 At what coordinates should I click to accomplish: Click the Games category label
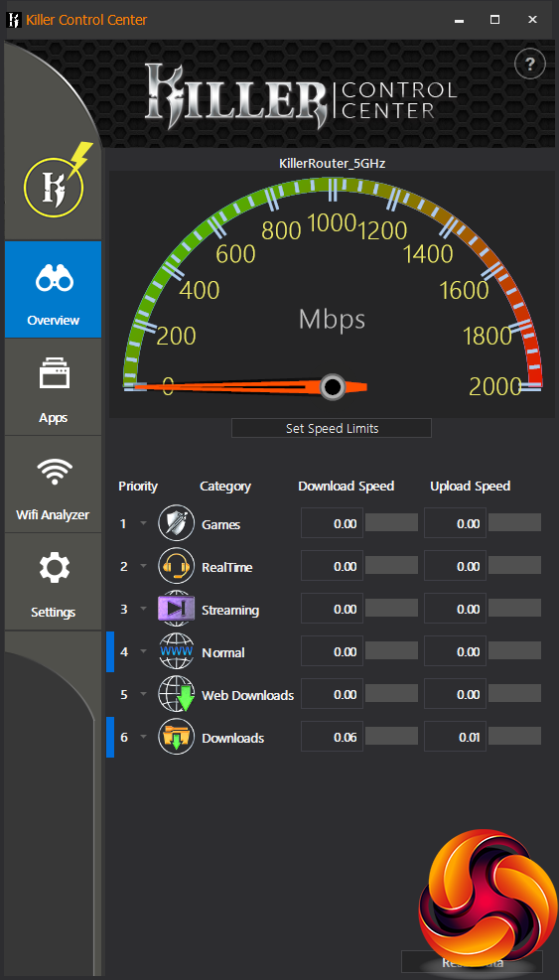(220, 524)
